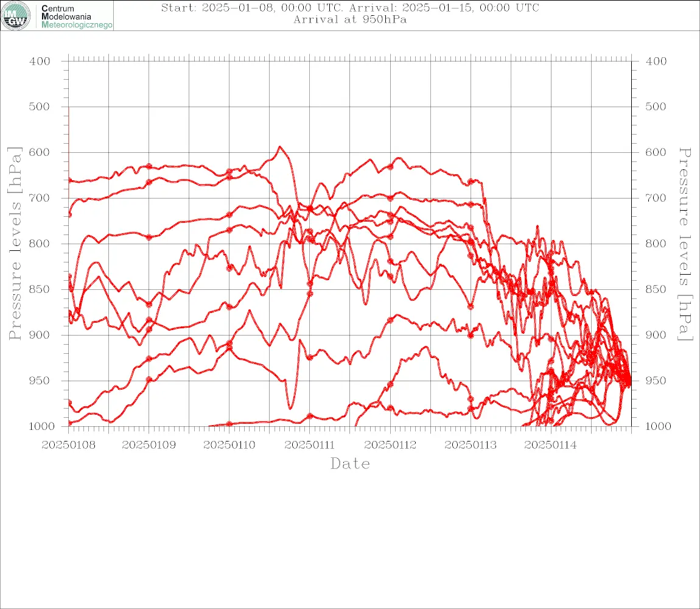Click the left axis 850 label

click(x=40, y=289)
